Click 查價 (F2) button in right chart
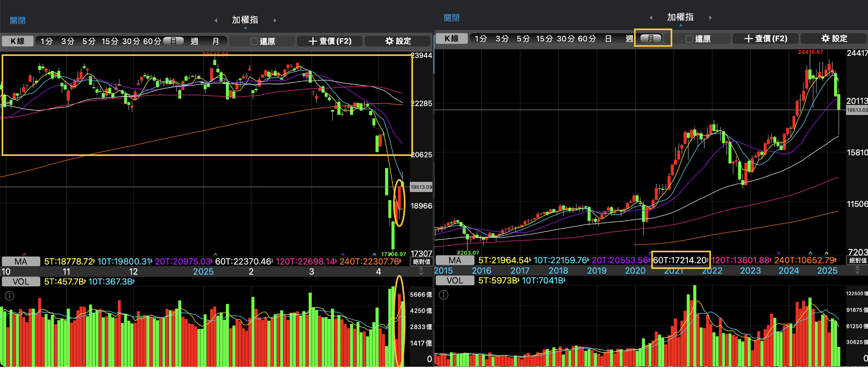 [765, 39]
